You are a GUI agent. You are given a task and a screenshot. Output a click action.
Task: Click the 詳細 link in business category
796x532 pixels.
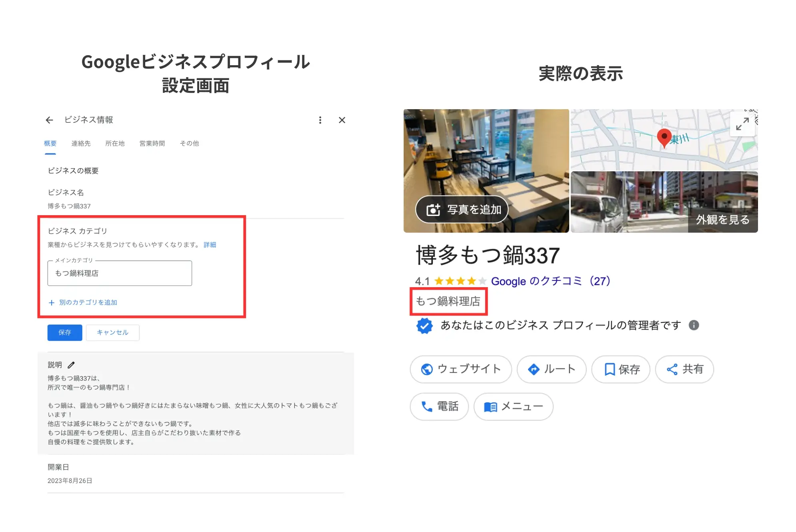click(210, 245)
